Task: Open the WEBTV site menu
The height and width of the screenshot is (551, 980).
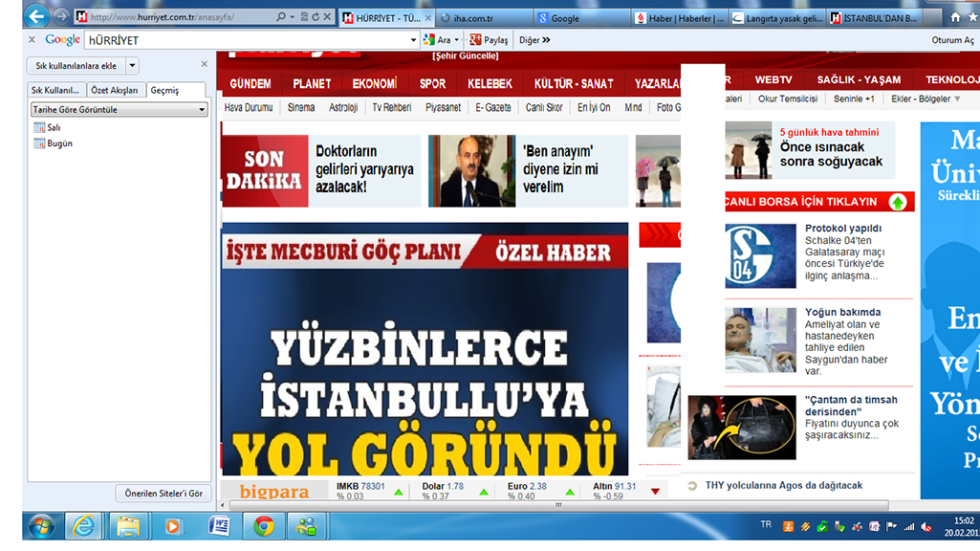Action: pos(773,80)
